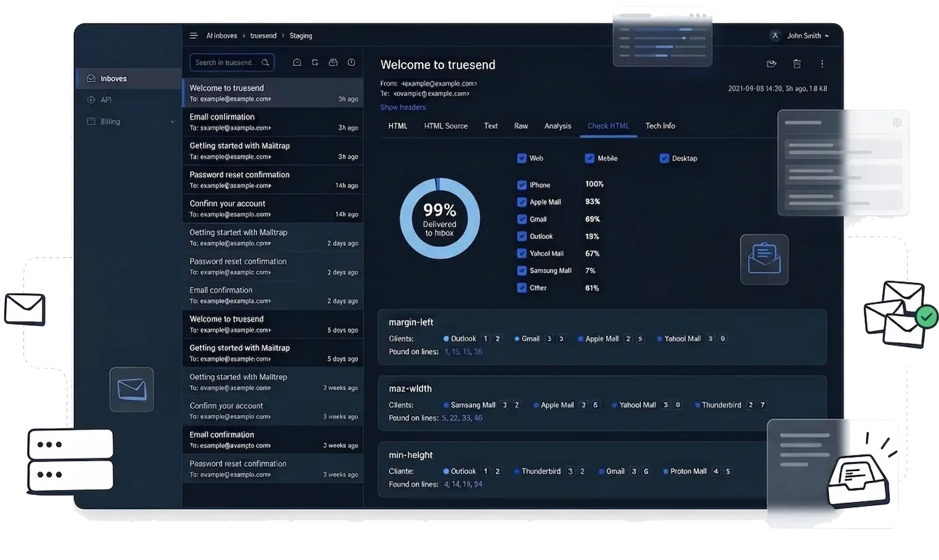Click the inbox tray icon in inbox toolbar
Screen dimensions: 939x560
pos(333,62)
